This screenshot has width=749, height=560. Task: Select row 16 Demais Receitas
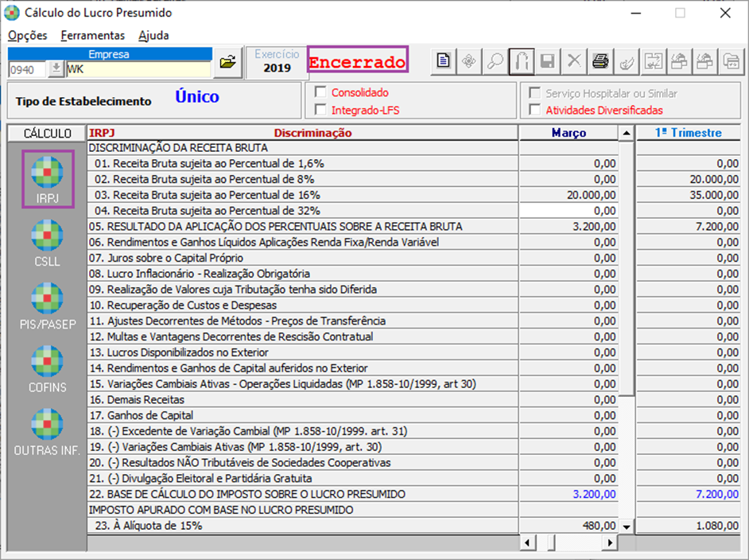[303, 400]
